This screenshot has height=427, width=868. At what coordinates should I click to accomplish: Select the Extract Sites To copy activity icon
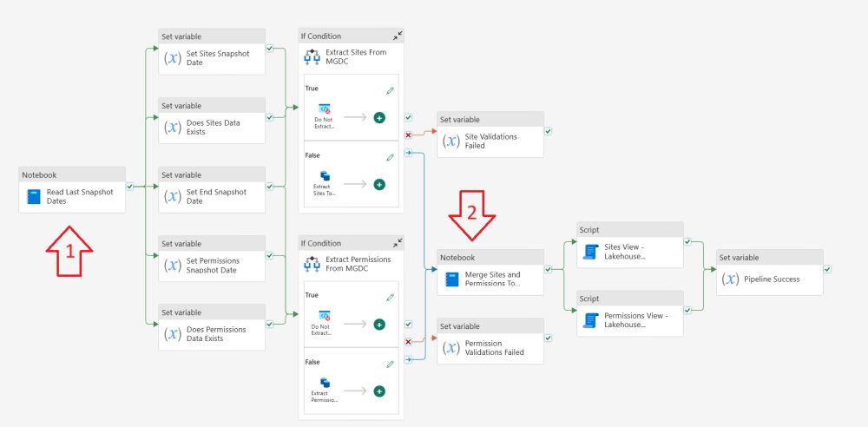(325, 176)
